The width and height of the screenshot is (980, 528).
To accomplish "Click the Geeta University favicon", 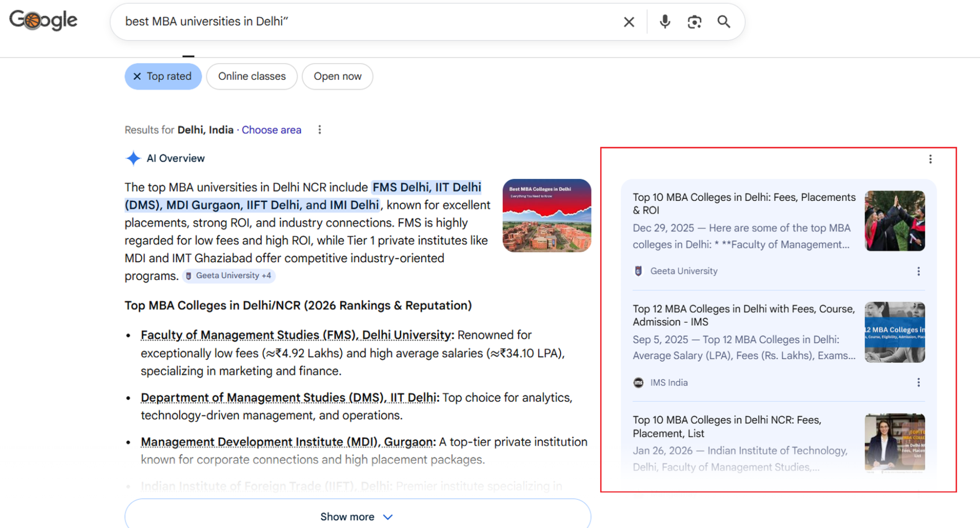I will 638,271.
